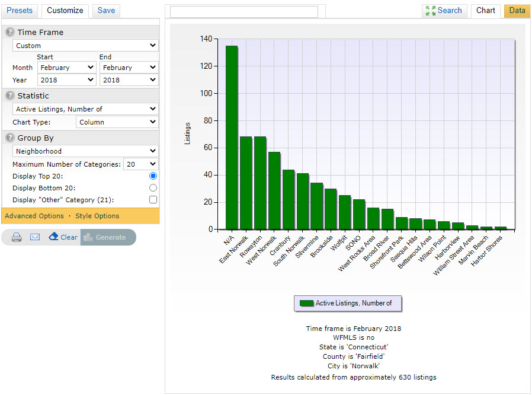Click the printer icon
The image size is (532, 395).
[x=17, y=237]
